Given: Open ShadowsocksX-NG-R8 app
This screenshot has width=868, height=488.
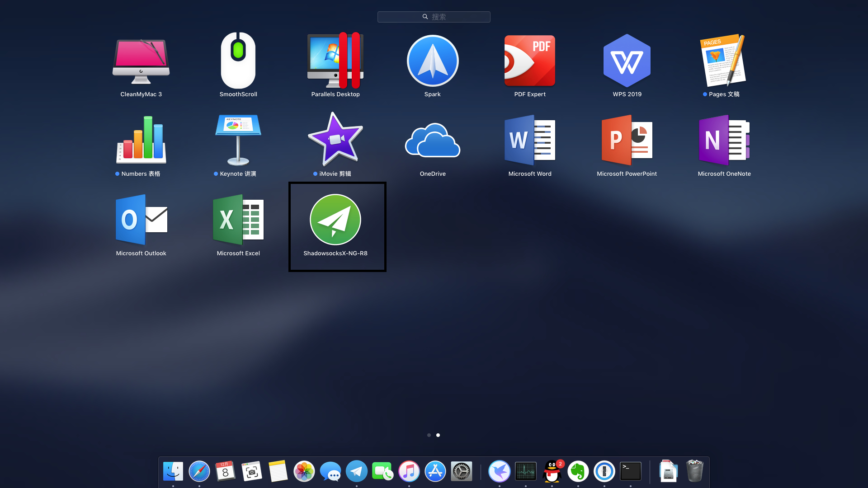Looking at the screenshot, I should click(335, 220).
